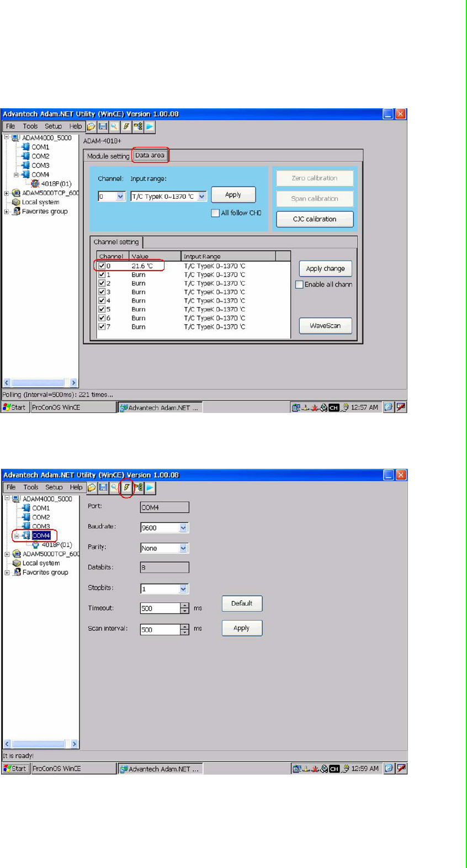Click the tree-structure icon in ADAM-4018+ window toolbar

pos(138,126)
